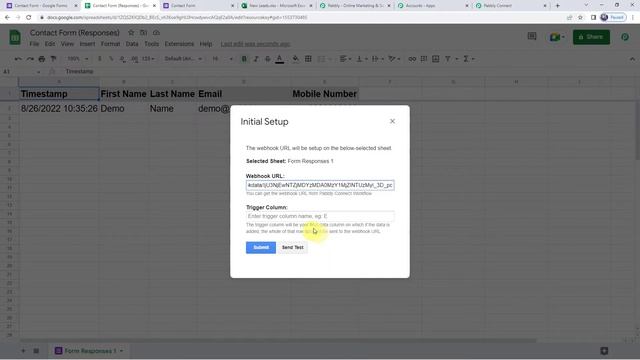Click the browser back arrow
The image size is (640, 360).
7,18
